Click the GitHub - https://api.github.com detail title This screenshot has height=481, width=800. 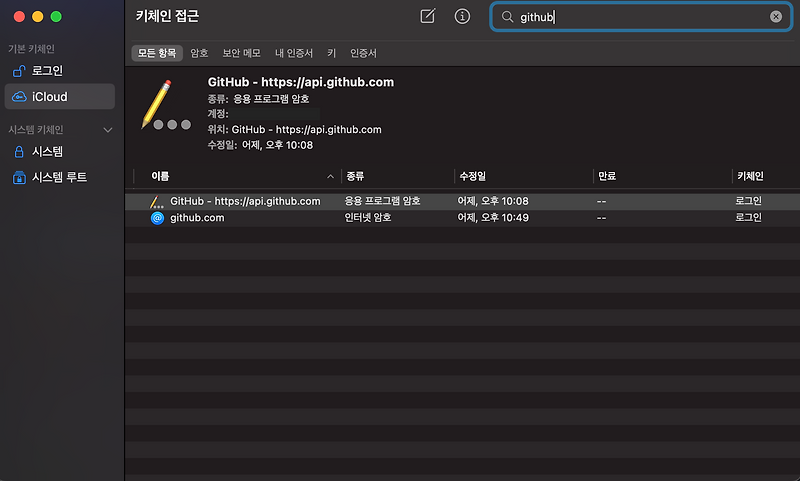pos(301,82)
